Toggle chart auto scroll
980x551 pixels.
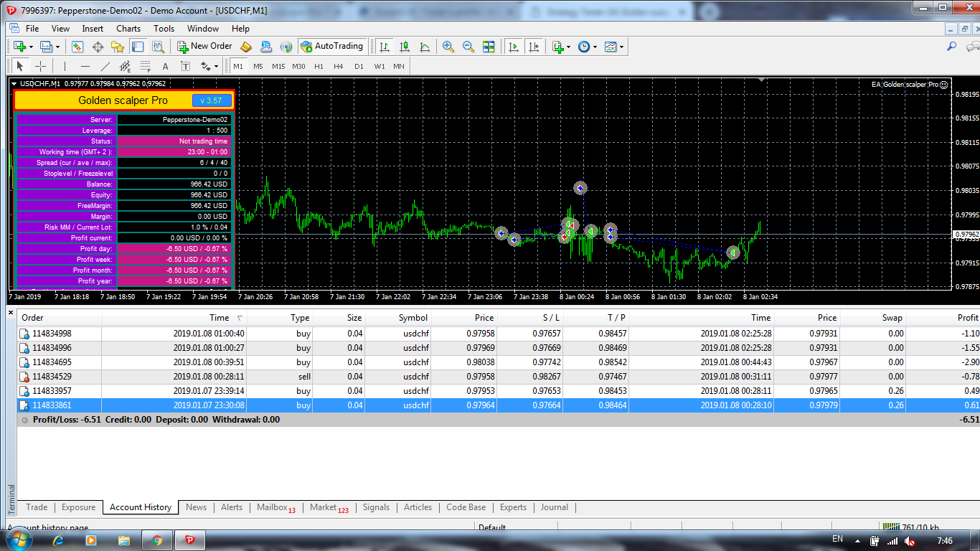(513, 47)
